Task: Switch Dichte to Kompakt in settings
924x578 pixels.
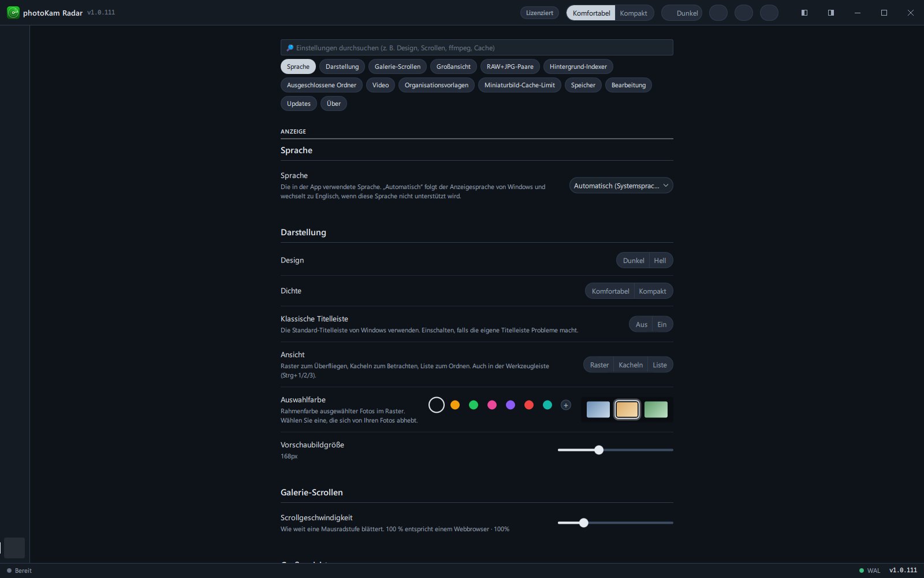Action: coord(653,291)
